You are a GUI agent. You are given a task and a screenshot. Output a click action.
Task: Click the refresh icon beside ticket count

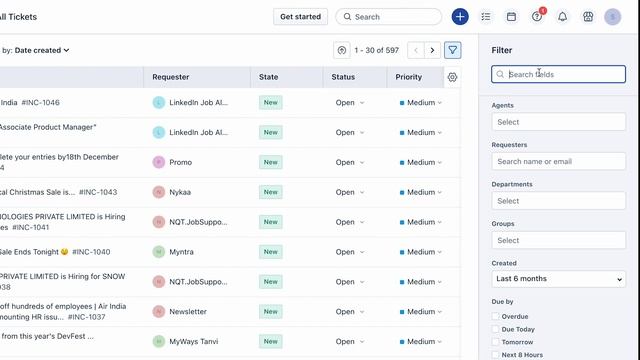342,50
